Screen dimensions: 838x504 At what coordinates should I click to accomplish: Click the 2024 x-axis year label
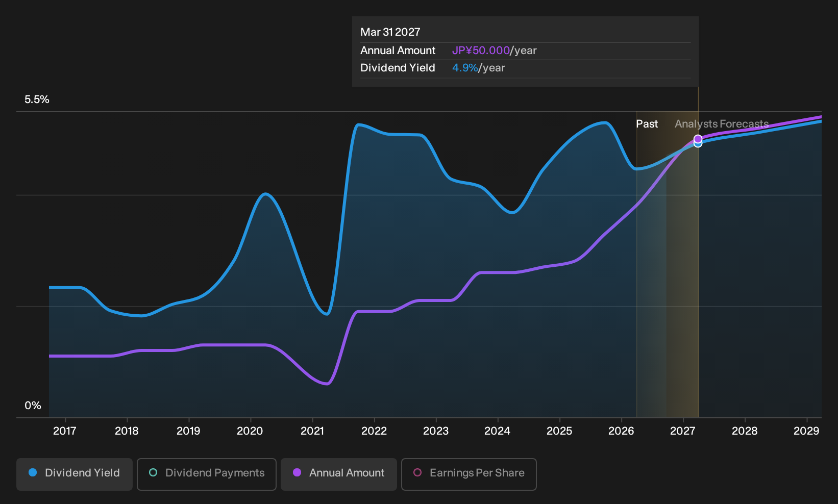497,431
